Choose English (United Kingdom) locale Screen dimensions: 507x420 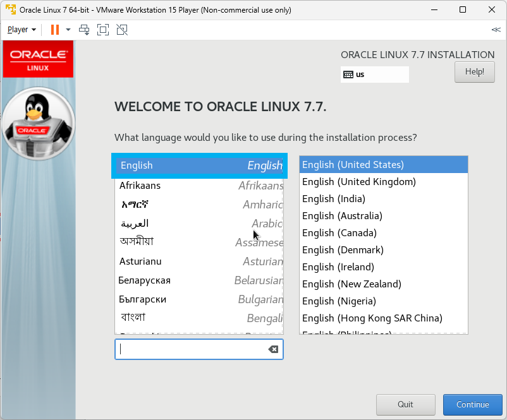pyautogui.click(x=384, y=182)
